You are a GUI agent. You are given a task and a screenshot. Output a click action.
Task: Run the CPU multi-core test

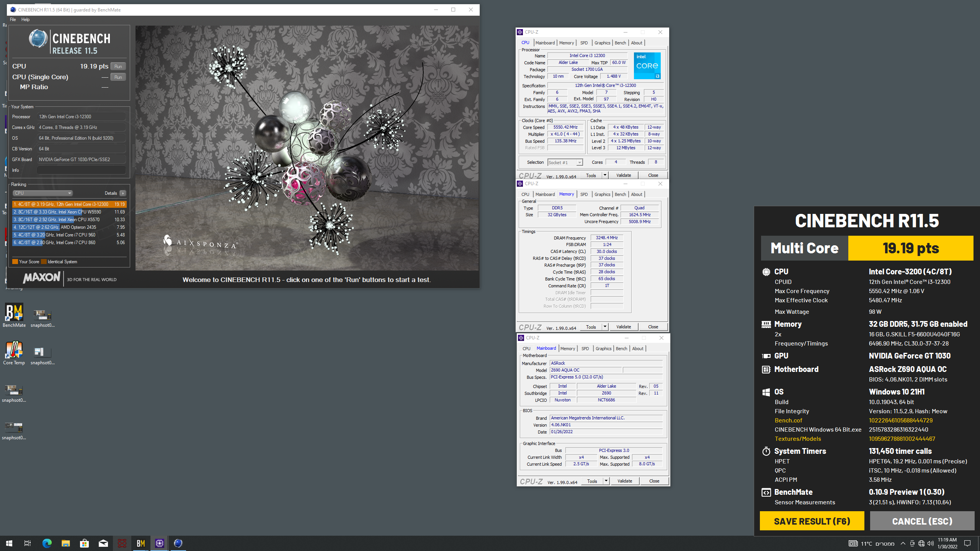118,67
